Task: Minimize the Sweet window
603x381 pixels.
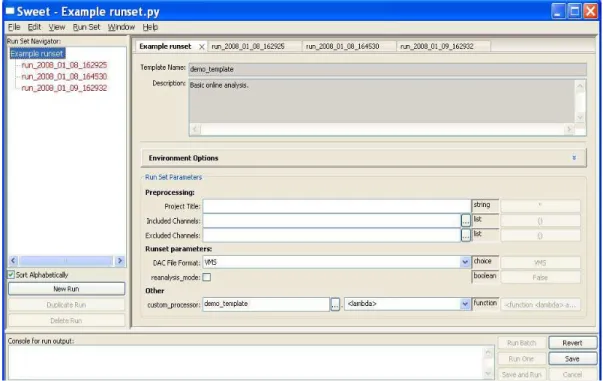Action: (558, 11)
